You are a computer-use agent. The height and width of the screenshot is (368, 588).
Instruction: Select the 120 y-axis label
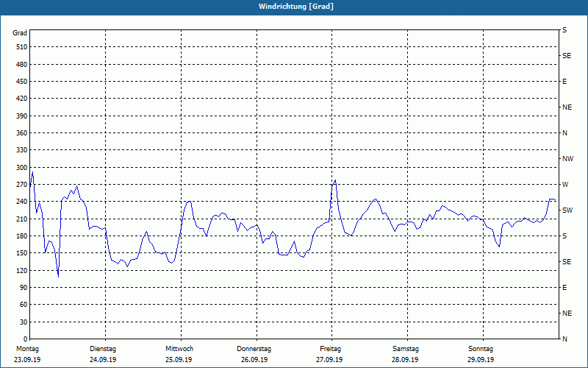(22, 270)
